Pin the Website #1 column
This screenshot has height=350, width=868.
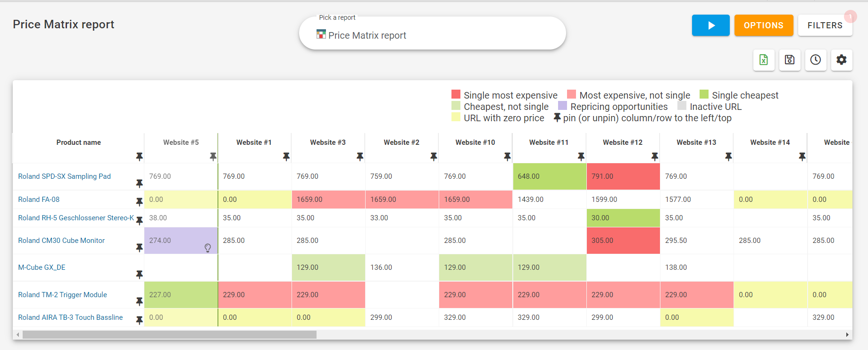tap(286, 156)
